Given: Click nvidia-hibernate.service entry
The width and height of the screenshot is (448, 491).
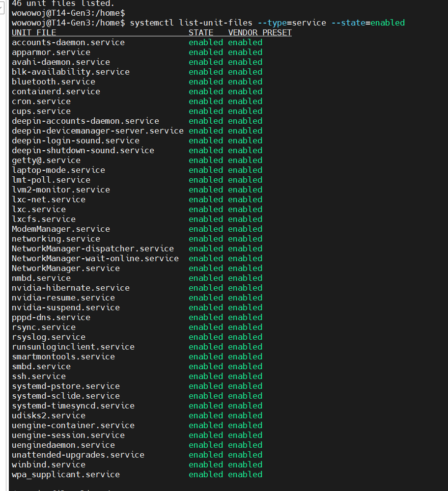Looking at the screenshot, I should (x=71, y=288).
